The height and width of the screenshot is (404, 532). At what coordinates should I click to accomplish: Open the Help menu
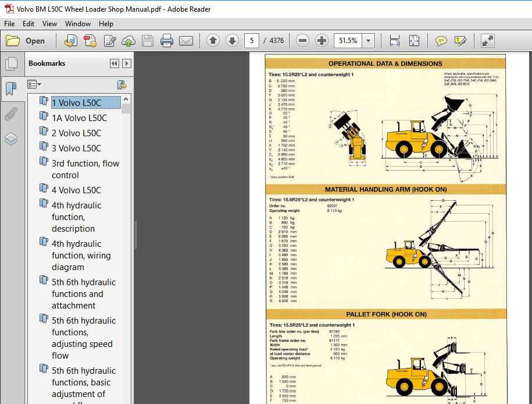106,24
